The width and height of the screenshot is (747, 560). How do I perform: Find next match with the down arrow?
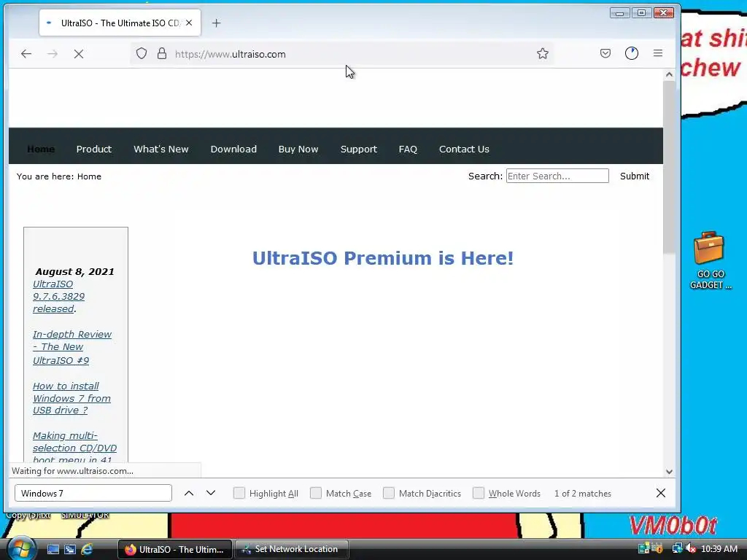coord(211,493)
